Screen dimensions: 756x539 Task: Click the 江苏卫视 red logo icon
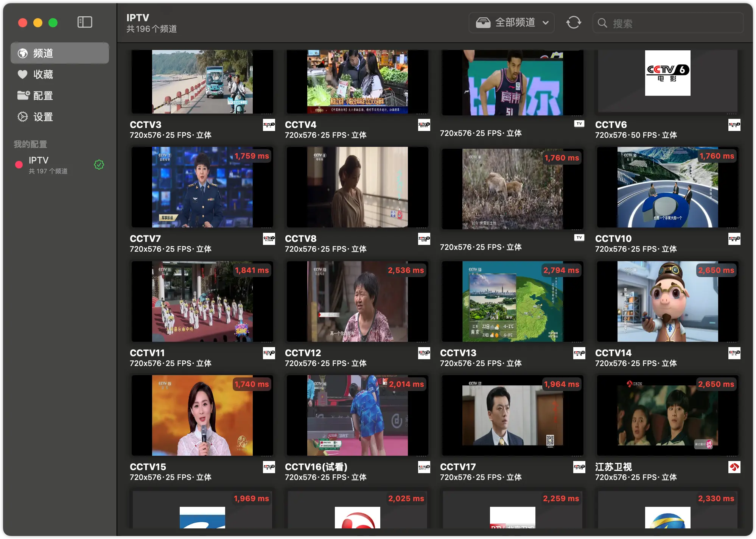[x=734, y=467]
